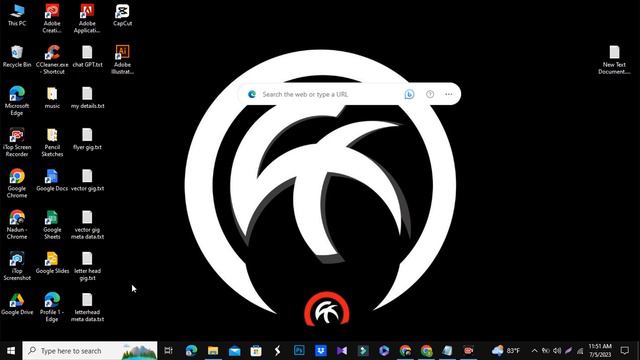The image size is (640, 360).
Task: Open File Explorer from the taskbar
Action: tap(213, 351)
